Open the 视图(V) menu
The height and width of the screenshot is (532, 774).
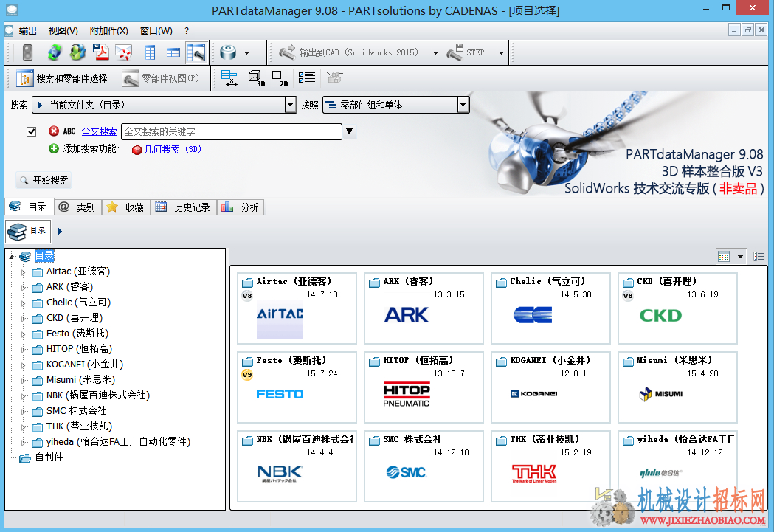[63, 30]
